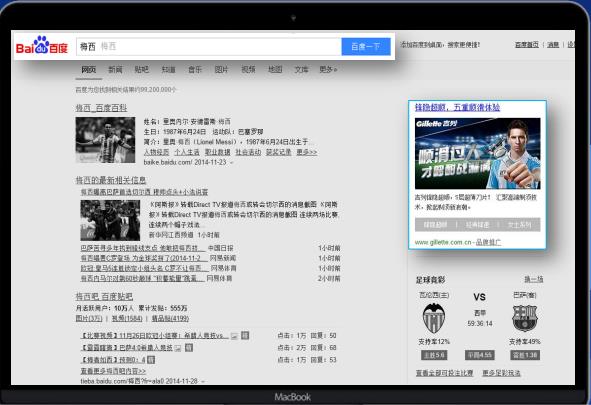The height and width of the screenshot is (405, 591).
Task: Click the first grey button in Gillette ad
Action: [x=435, y=225]
